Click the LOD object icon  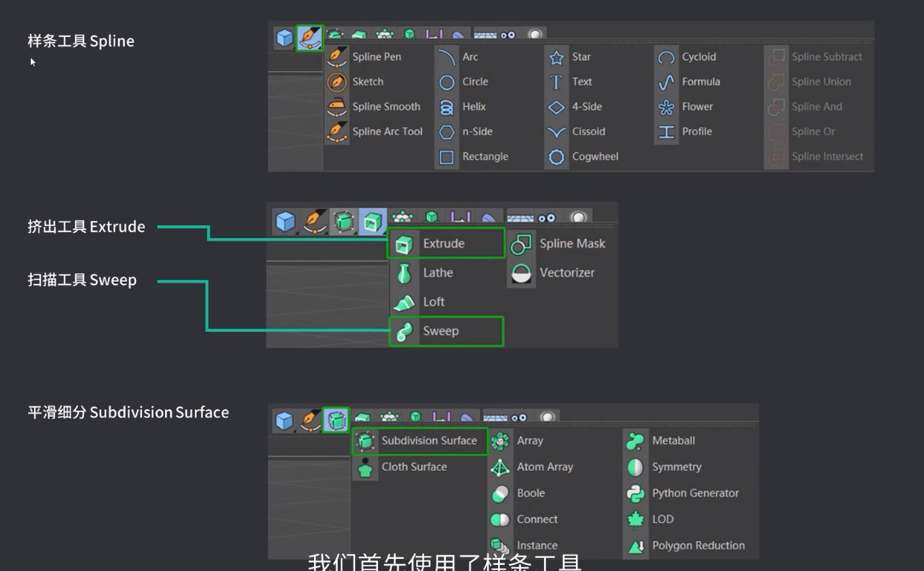[635, 520]
